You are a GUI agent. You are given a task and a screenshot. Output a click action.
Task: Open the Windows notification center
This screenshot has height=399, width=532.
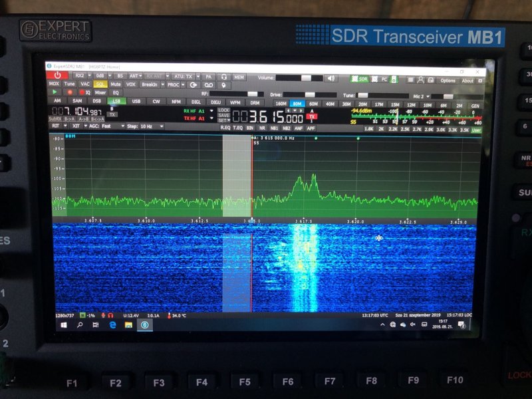click(x=462, y=325)
